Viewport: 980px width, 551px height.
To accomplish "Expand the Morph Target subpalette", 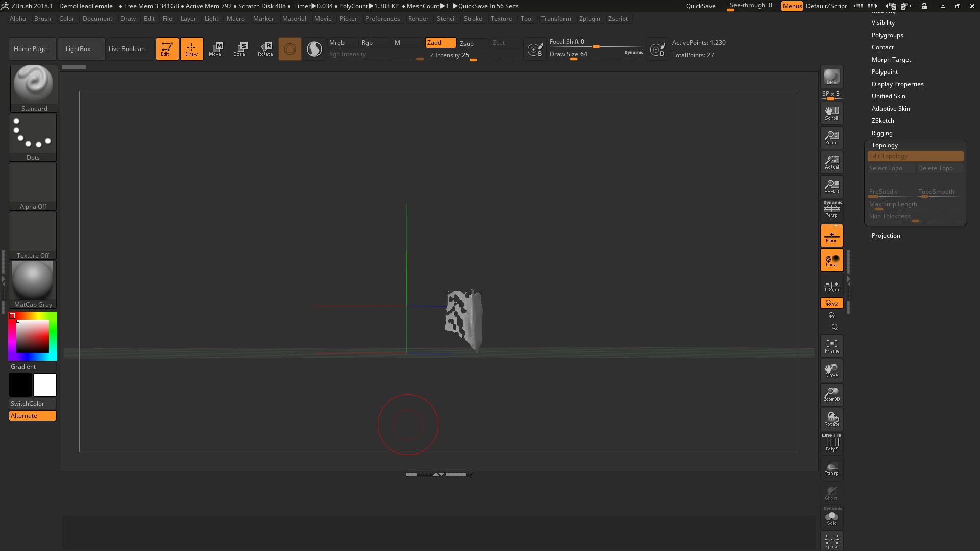I will (891, 60).
